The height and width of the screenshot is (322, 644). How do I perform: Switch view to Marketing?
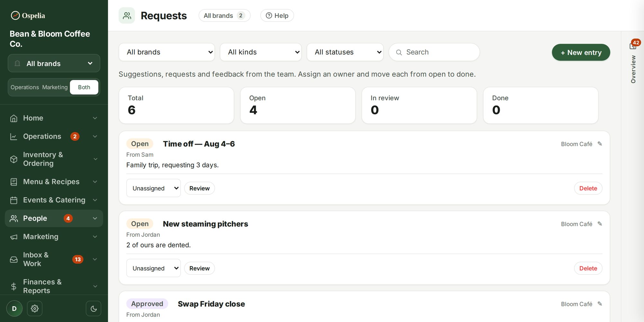point(55,87)
